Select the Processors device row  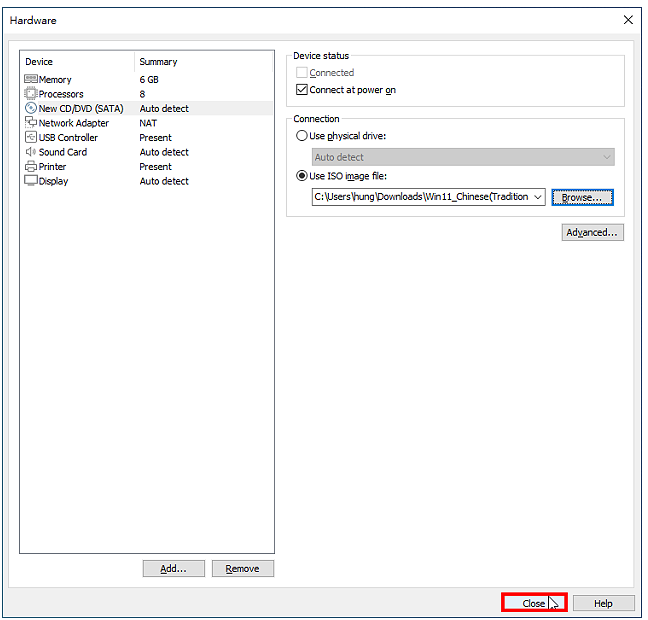[148, 94]
